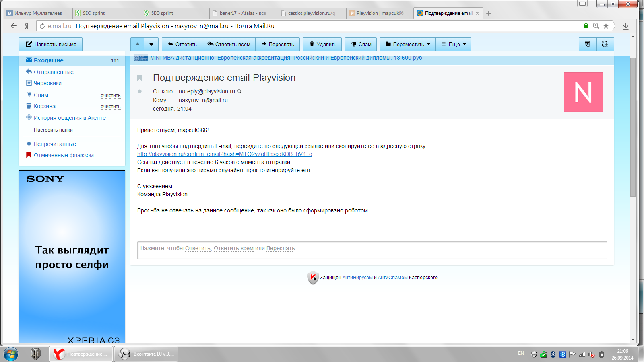Click the network signal tray icon
The width and height of the screenshot is (644, 362).
click(x=582, y=354)
